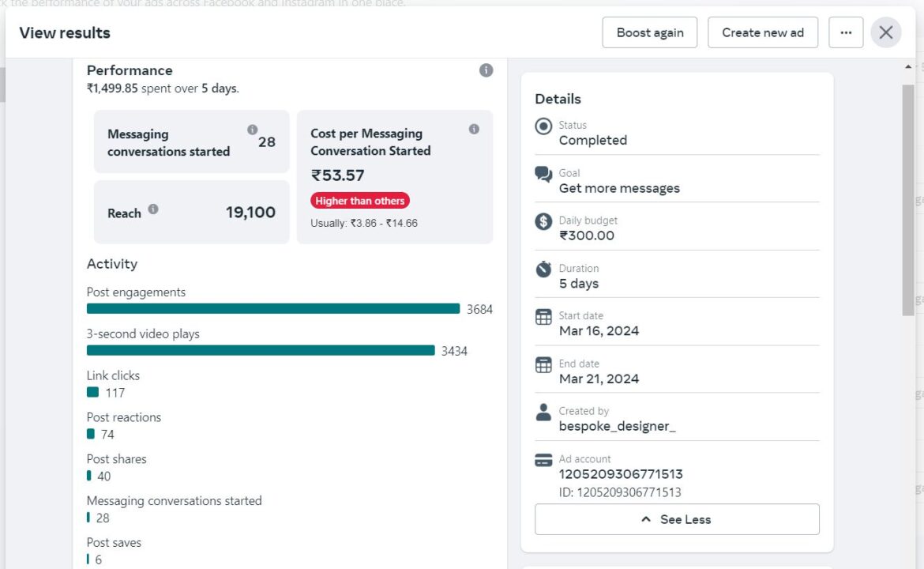
Task: Click the Duration stopwatch icon
Action: pyautogui.click(x=543, y=269)
